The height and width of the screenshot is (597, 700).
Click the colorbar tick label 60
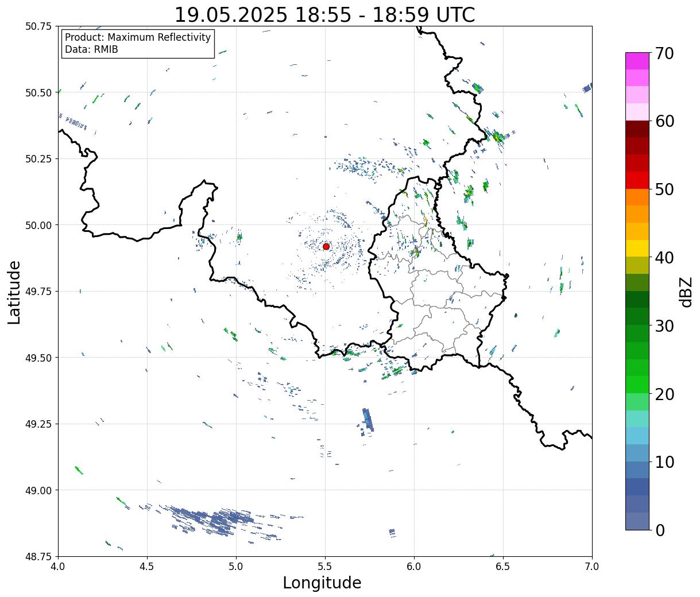click(664, 121)
